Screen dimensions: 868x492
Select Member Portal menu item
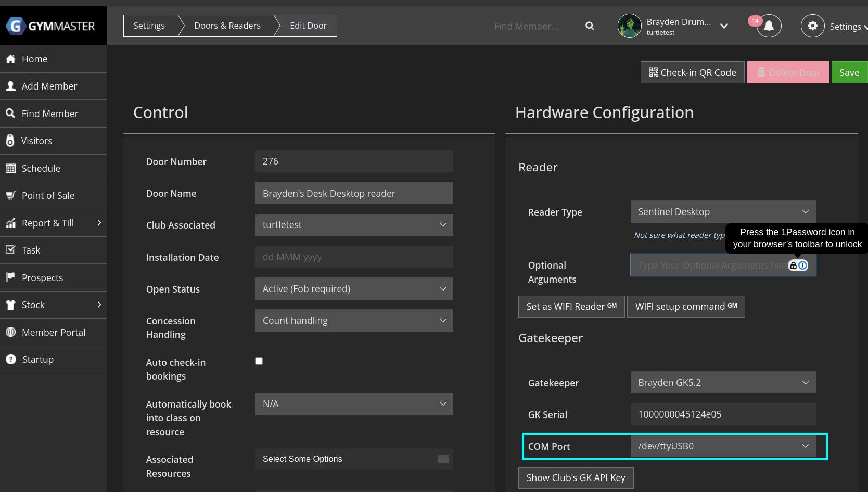coord(53,333)
